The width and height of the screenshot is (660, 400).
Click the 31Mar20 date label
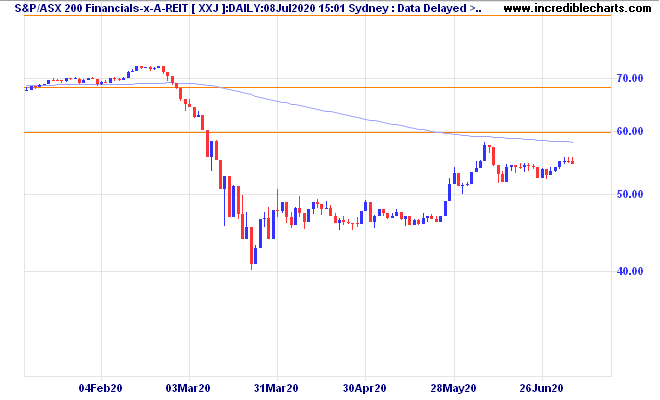click(276, 388)
